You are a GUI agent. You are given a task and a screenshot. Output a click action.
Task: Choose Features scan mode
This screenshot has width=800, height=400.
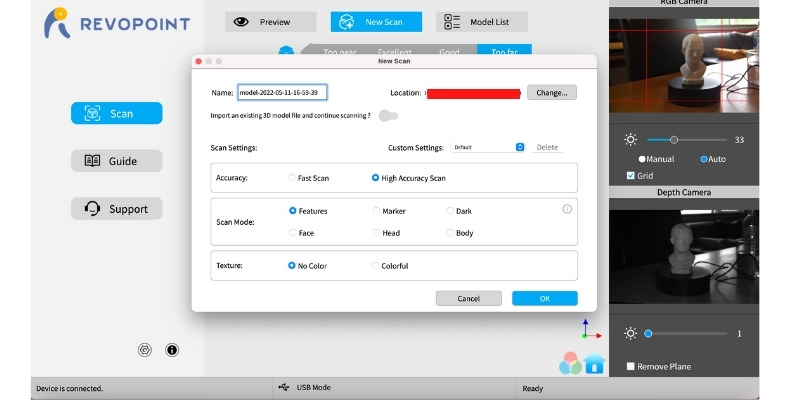point(308,211)
